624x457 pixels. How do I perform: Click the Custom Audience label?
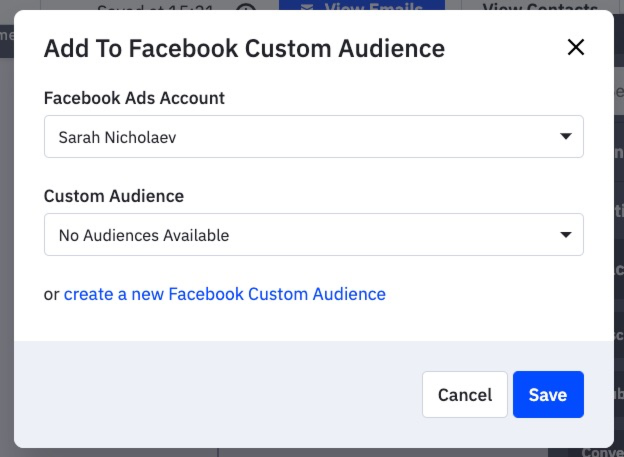coord(114,196)
